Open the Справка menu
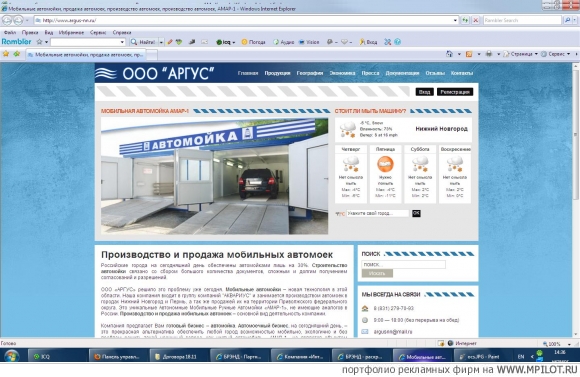 122,33
